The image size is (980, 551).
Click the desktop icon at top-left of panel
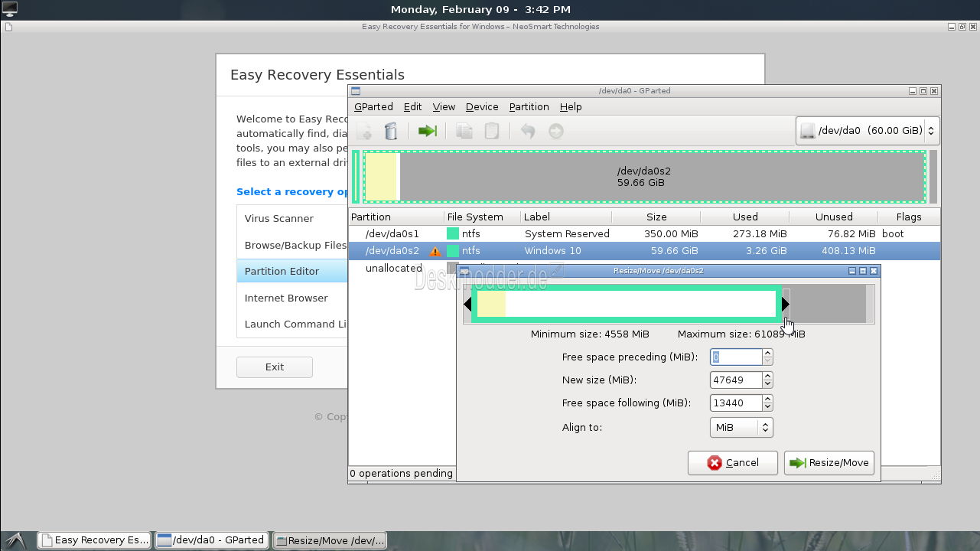[x=9, y=9]
